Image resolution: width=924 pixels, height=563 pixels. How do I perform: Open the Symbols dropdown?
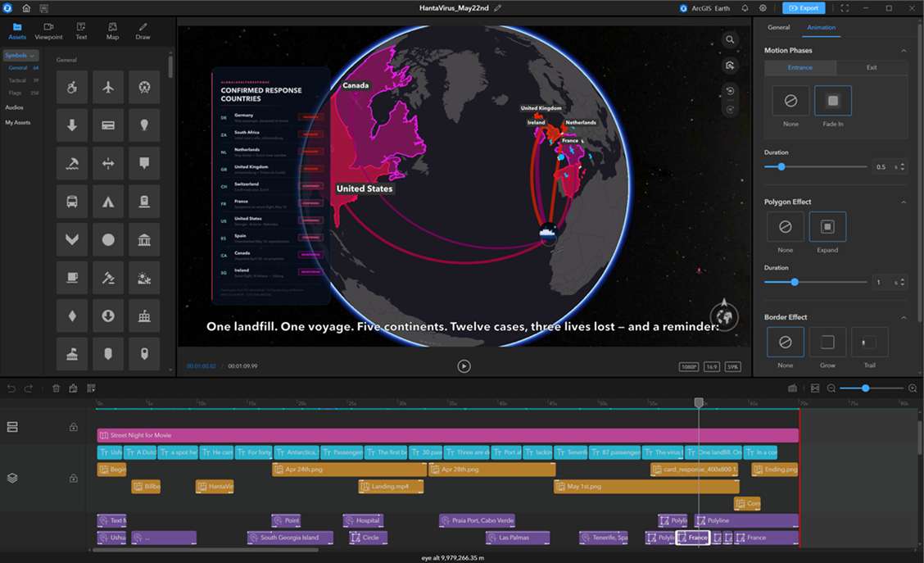[20, 56]
